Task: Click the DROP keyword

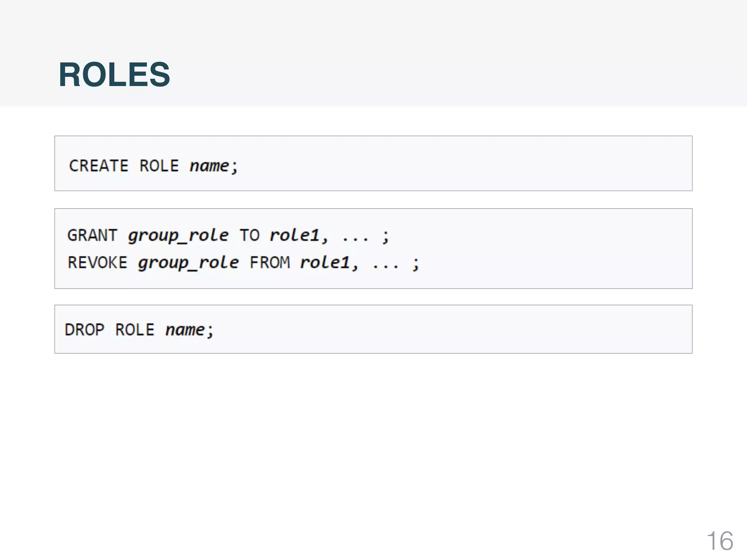Action: pos(85,330)
